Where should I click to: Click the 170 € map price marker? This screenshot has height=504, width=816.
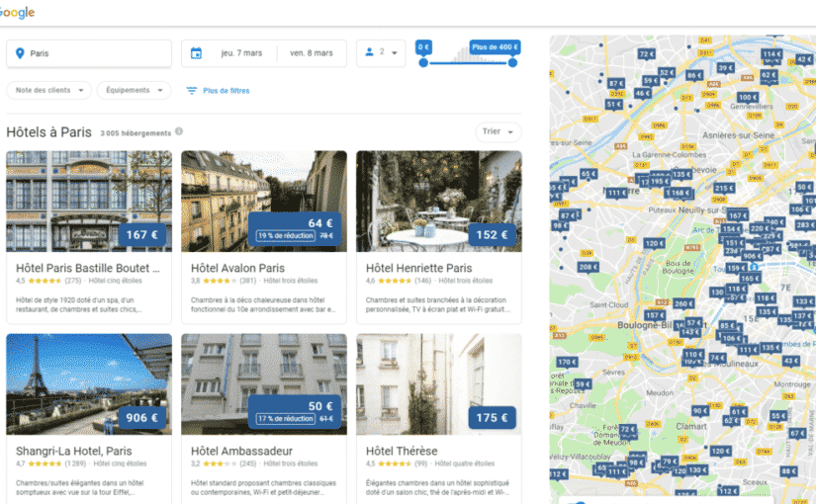(567, 362)
